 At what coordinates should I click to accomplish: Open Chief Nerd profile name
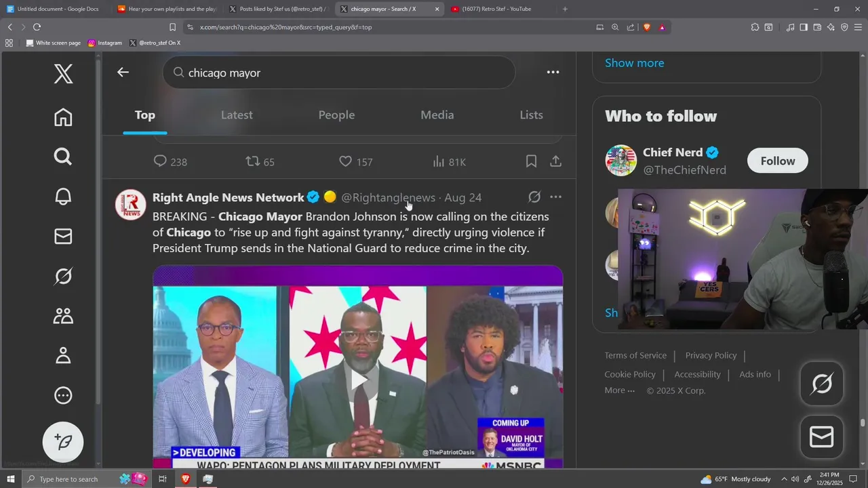pyautogui.click(x=673, y=152)
